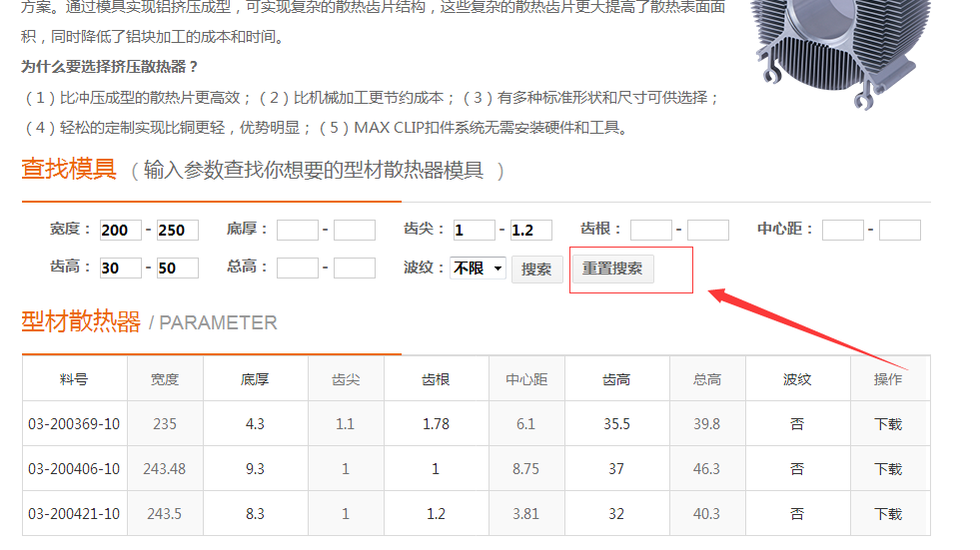Click the 宽度 column header

(x=165, y=379)
